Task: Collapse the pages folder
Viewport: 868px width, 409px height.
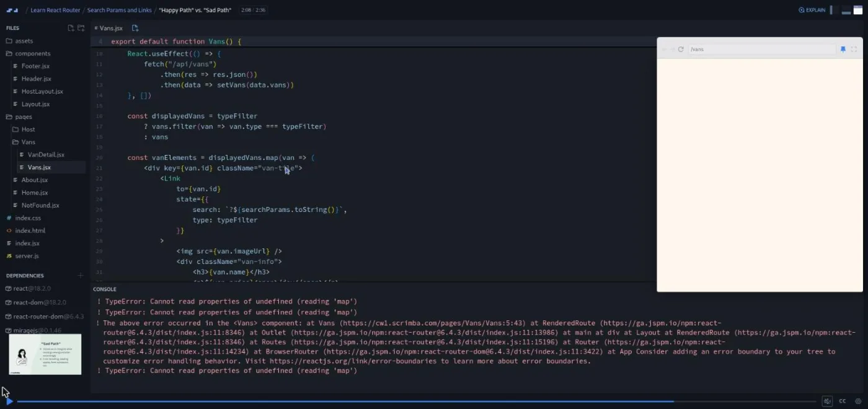Action: 19,117
